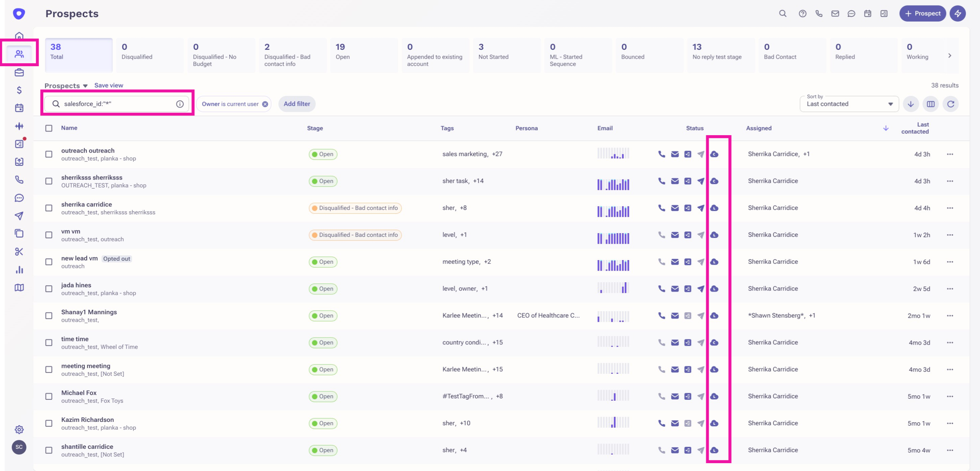The image size is (980, 471).
Task: Open the Snippets scissors sidebar icon
Action: point(19,252)
